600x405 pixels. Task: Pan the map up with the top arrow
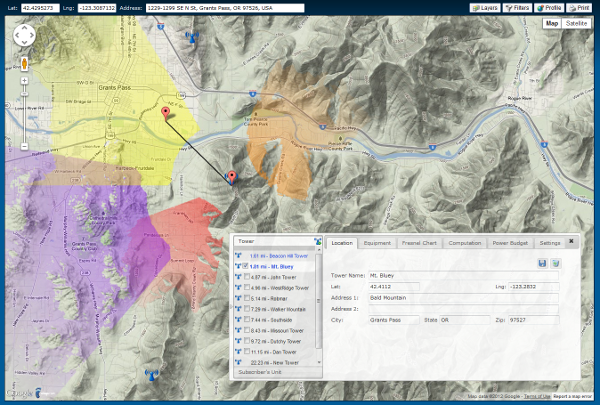(x=24, y=28)
